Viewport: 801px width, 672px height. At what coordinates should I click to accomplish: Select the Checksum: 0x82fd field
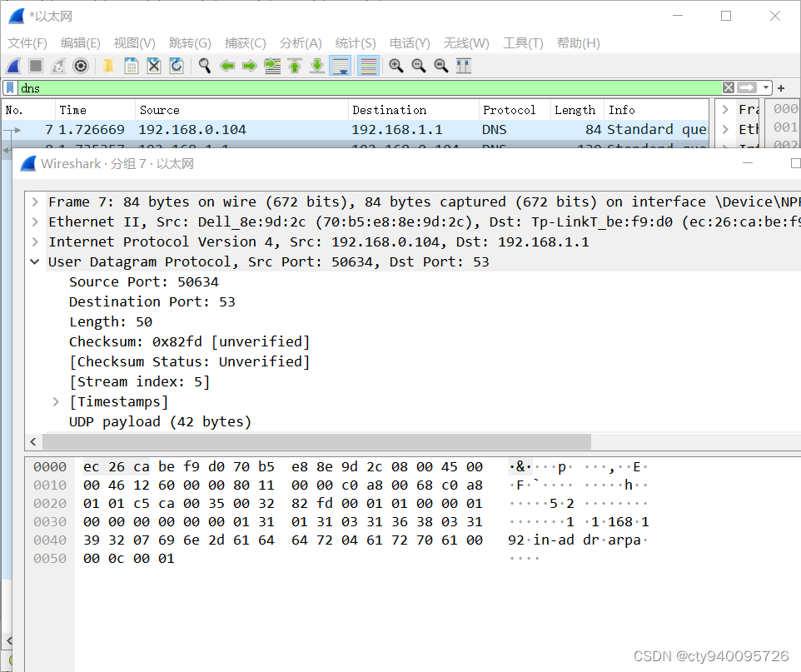click(x=190, y=341)
